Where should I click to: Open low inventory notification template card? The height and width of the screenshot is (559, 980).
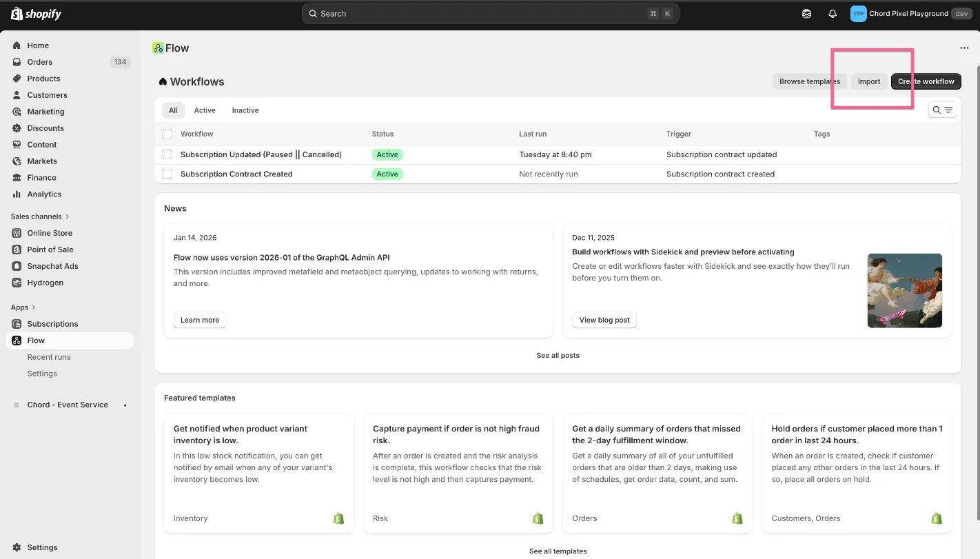[x=259, y=474]
